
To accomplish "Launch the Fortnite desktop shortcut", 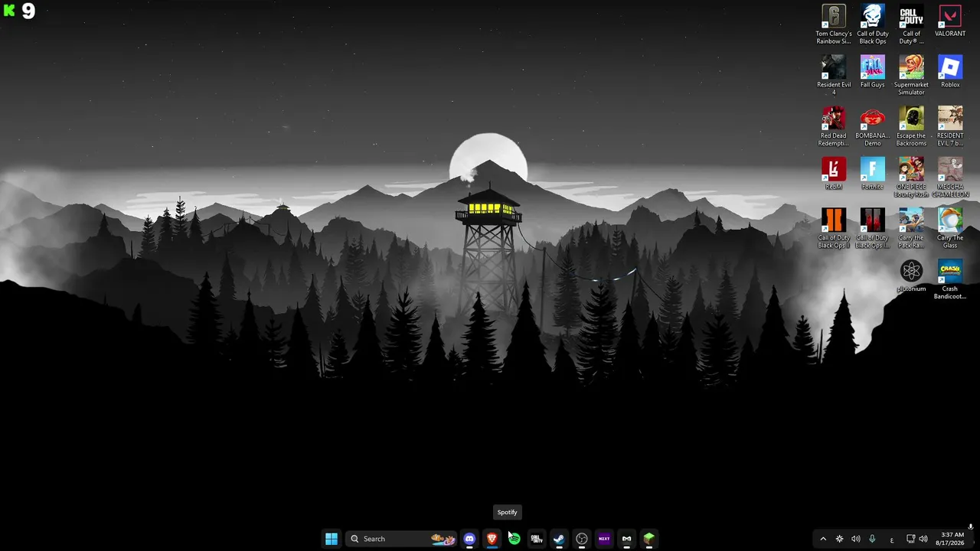I will [x=873, y=174].
